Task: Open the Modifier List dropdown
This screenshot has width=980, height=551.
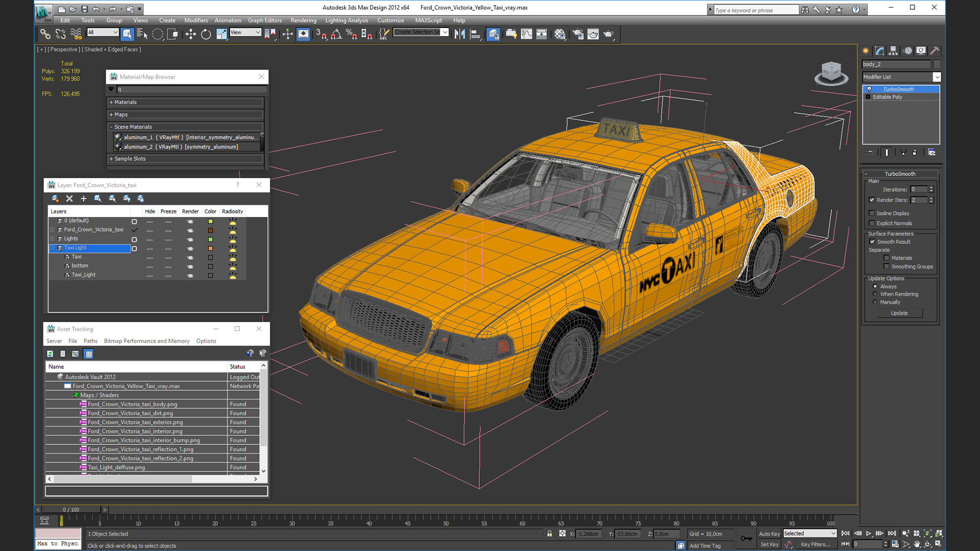Action: [x=901, y=77]
